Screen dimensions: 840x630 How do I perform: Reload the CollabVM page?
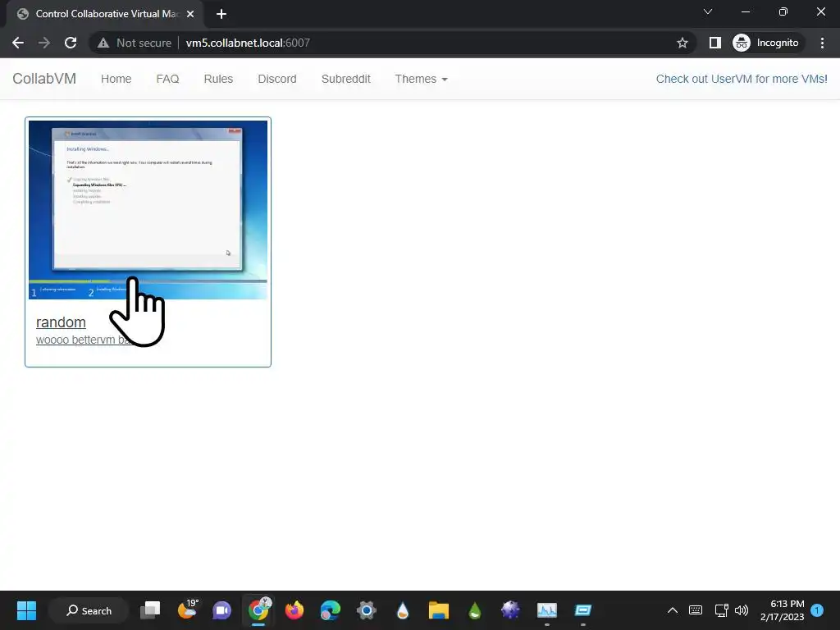coord(71,43)
